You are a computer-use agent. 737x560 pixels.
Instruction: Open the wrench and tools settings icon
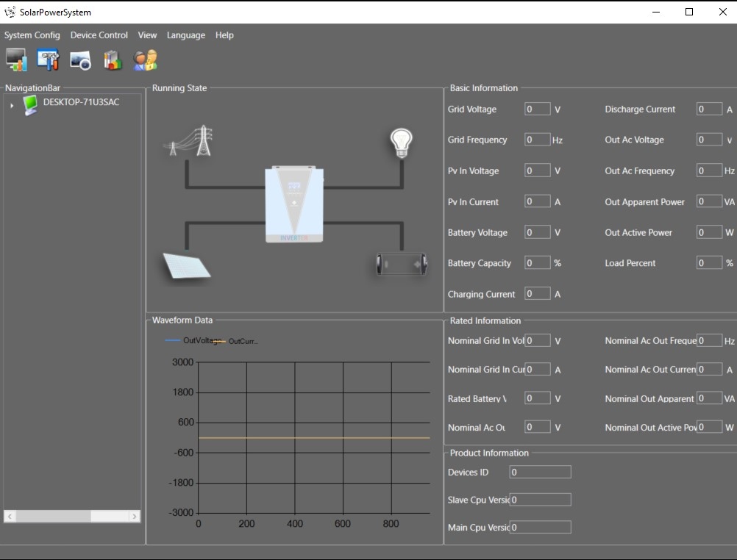click(x=49, y=60)
